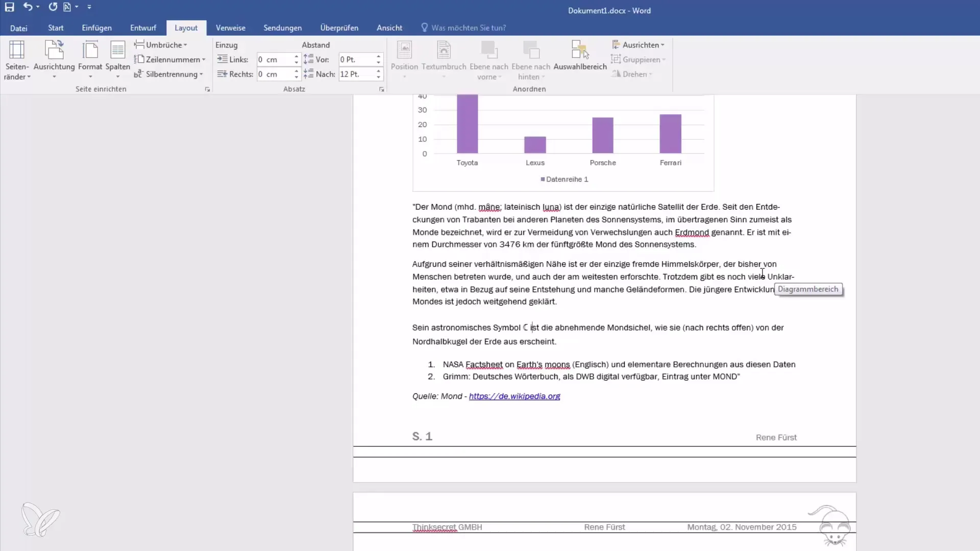Click the Save icon in title bar
980x551 pixels.
point(9,7)
